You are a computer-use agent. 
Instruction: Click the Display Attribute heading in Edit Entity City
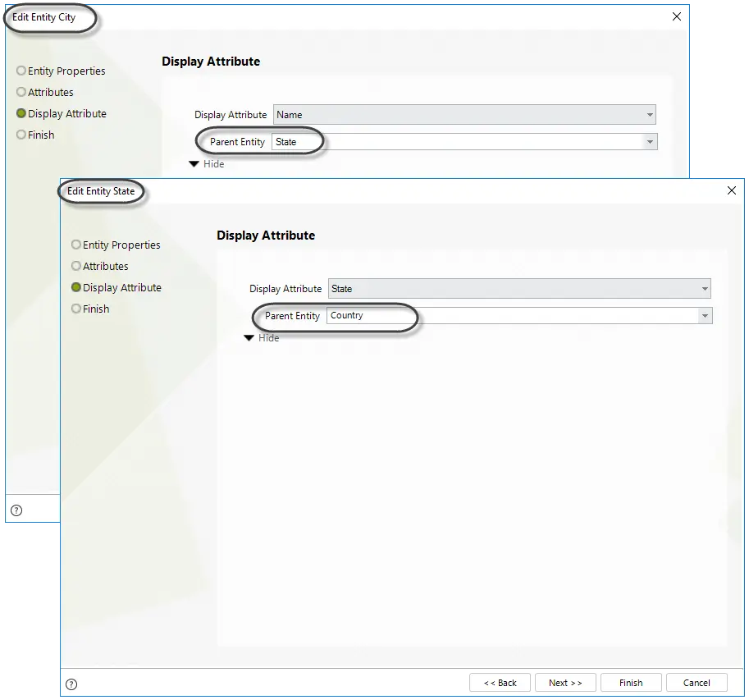click(211, 62)
